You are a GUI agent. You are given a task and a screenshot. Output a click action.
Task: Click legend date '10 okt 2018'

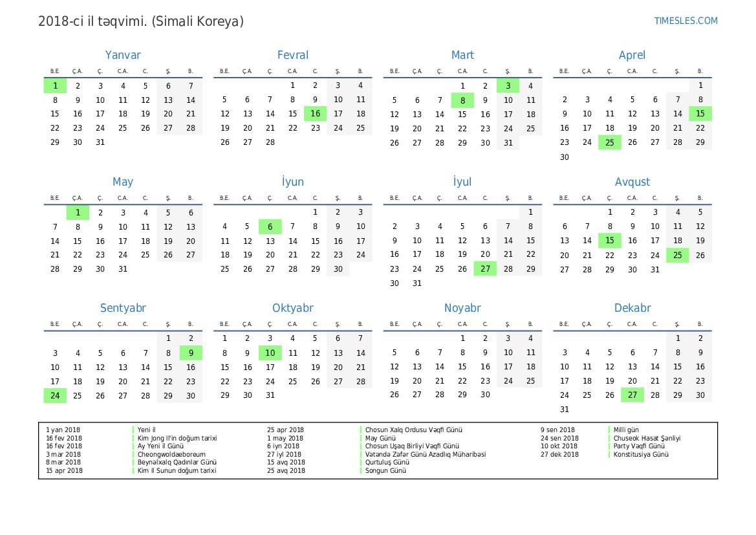(559, 446)
